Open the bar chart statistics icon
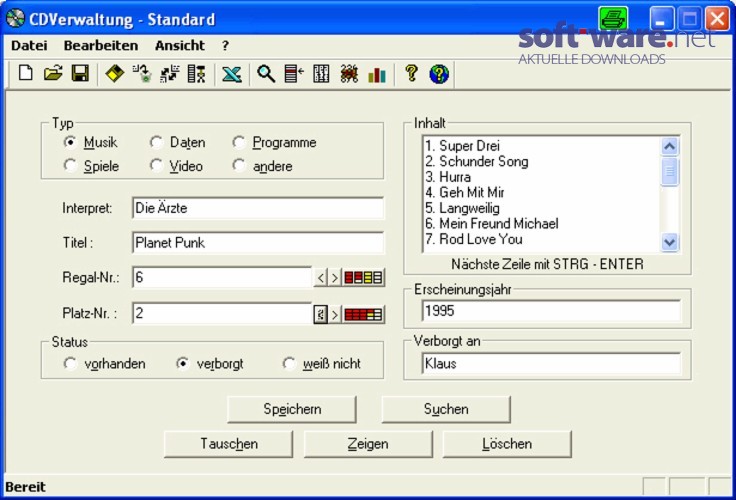This screenshot has width=736, height=500. point(376,74)
